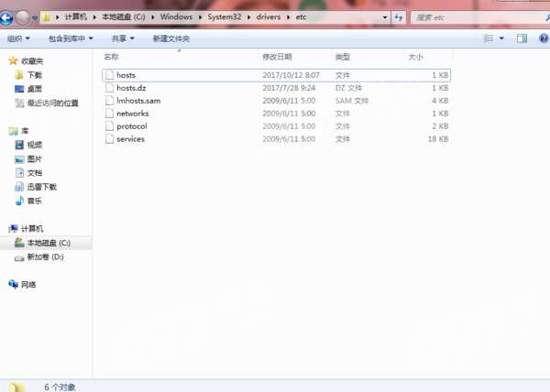Screen dimensions: 550x392
Task: Select 本地磁盘 (C:) in the address breadcrumb
Action: pos(124,16)
